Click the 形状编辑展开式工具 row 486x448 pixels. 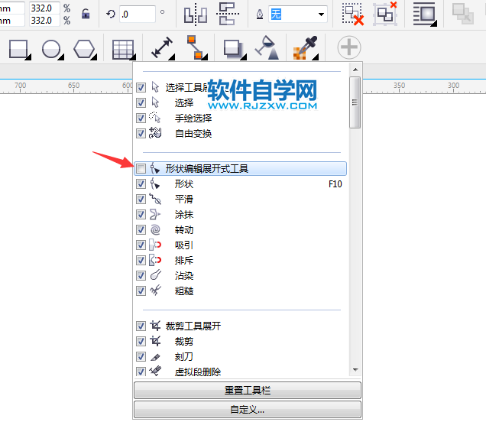tap(241, 169)
